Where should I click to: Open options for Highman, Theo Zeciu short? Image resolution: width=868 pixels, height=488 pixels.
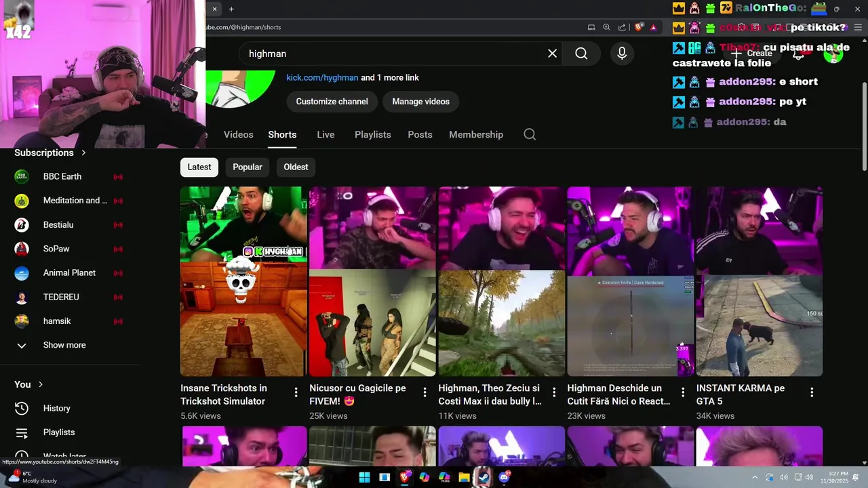pyautogui.click(x=553, y=392)
